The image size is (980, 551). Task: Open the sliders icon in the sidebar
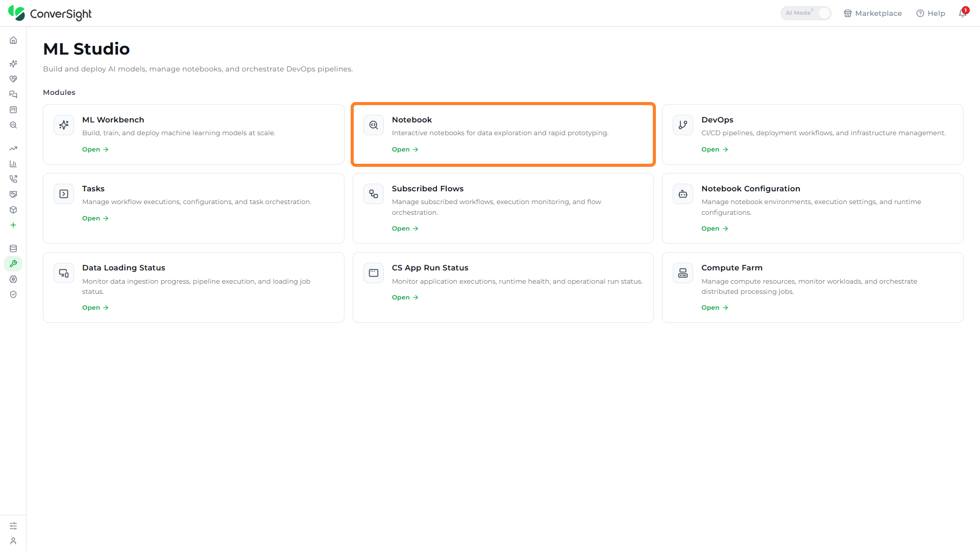tap(13, 526)
